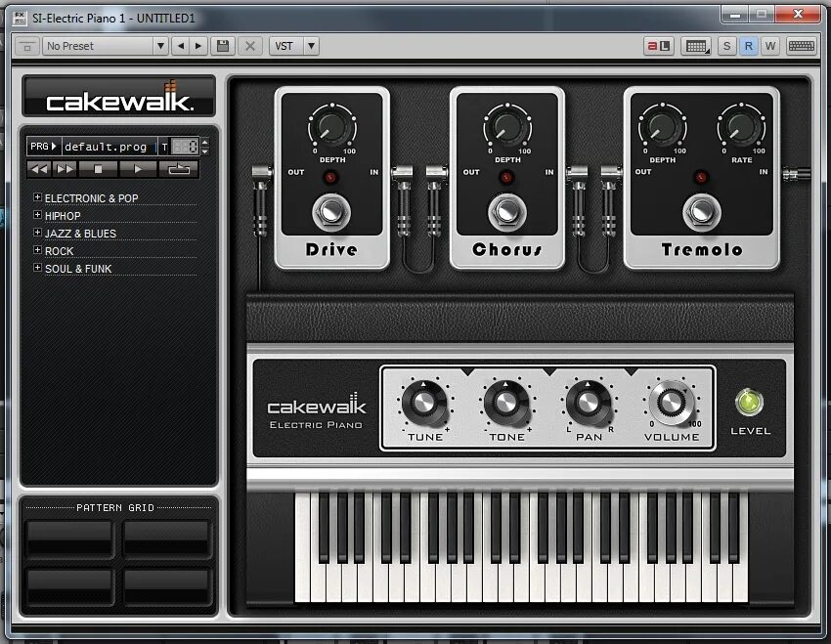831x644 pixels.
Task: Click the pin icon left of No Preset
Action: click(x=27, y=46)
